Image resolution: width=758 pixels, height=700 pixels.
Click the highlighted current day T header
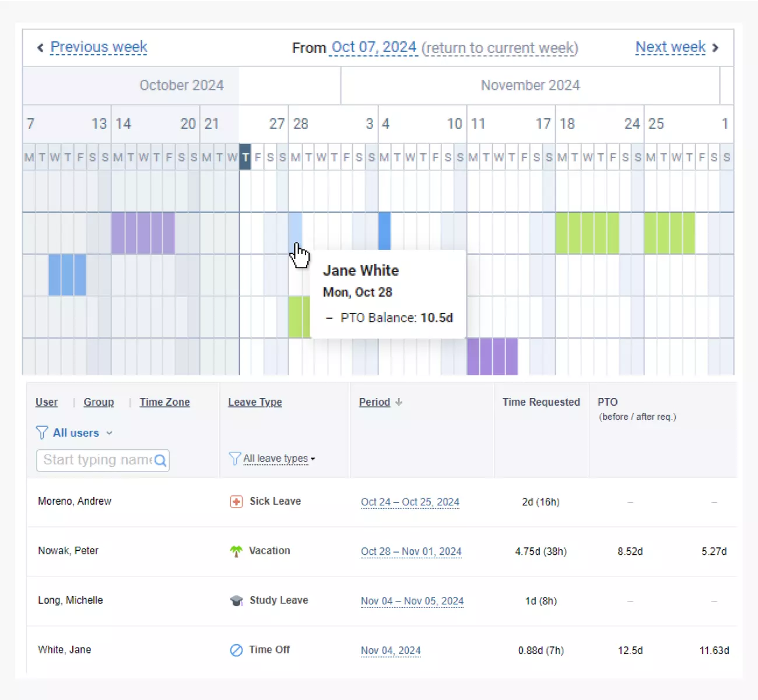(x=245, y=157)
